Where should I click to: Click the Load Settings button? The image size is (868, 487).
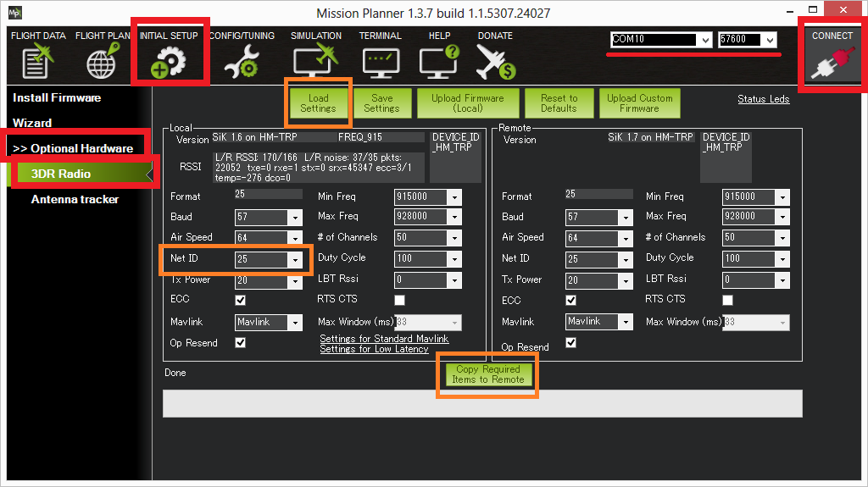[318, 103]
